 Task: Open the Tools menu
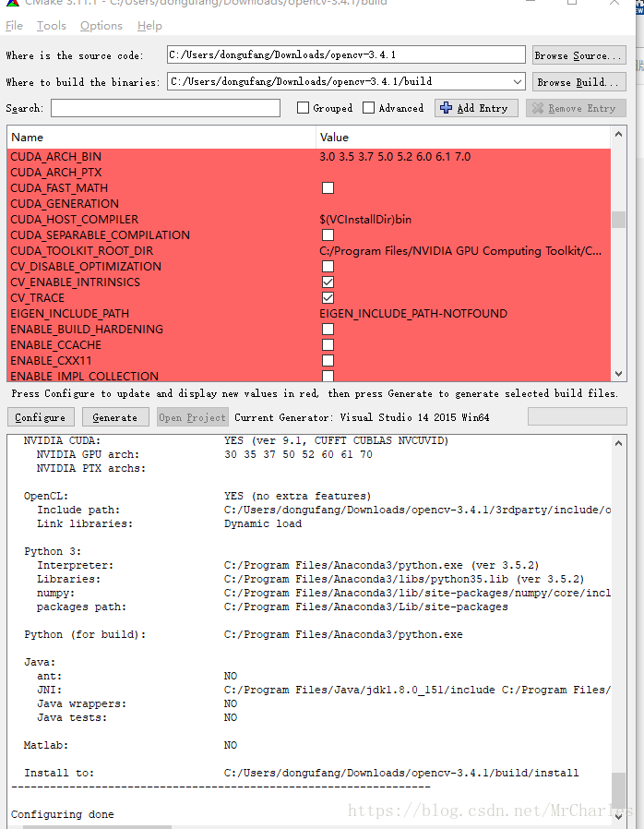point(52,25)
